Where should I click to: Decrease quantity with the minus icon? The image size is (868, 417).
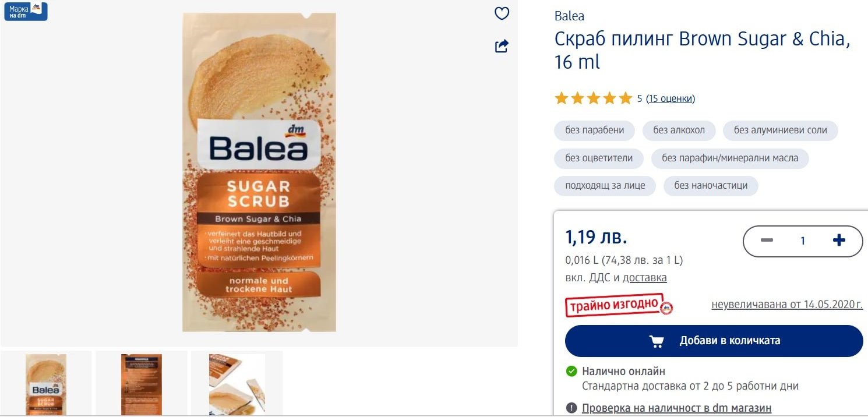pyautogui.click(x=767, y=241)
